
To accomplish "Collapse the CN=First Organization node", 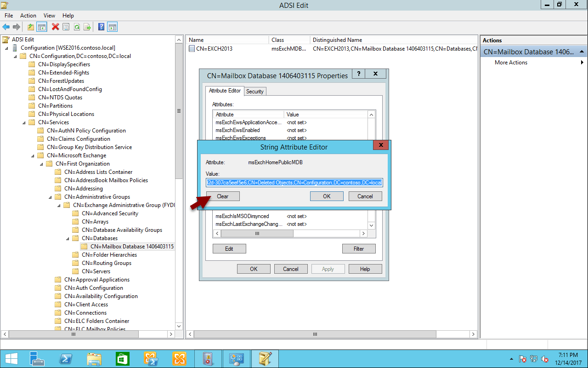I will (x=41, y=164).
